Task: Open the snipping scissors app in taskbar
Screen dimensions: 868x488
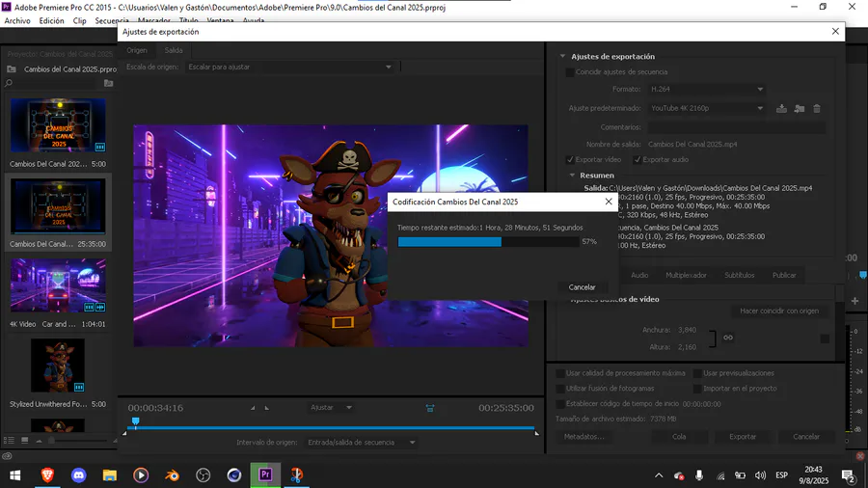Action: (297, 474)
